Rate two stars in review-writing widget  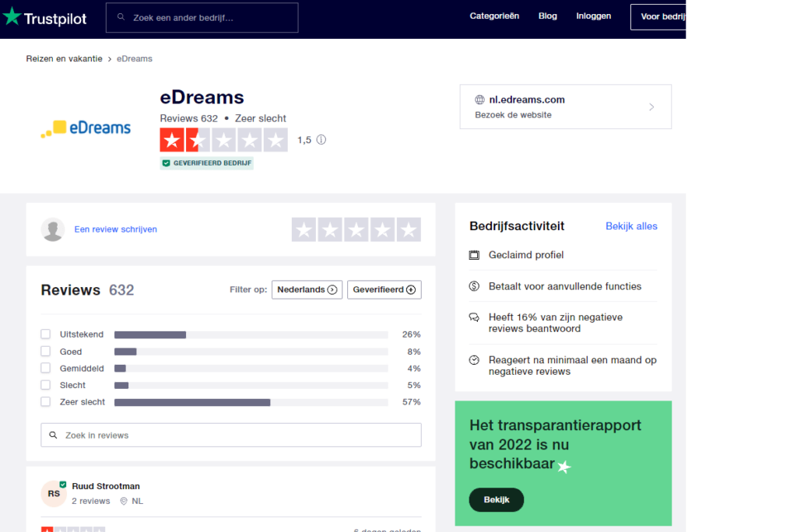click(x=330, y=229)
